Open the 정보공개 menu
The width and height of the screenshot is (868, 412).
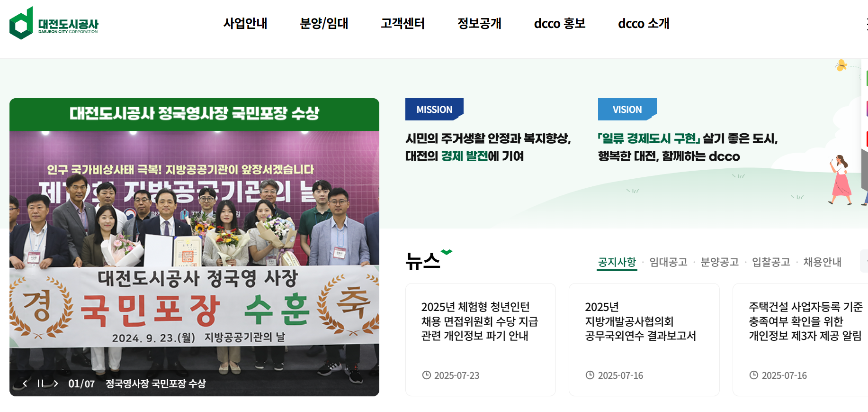[x=479, y=23]
